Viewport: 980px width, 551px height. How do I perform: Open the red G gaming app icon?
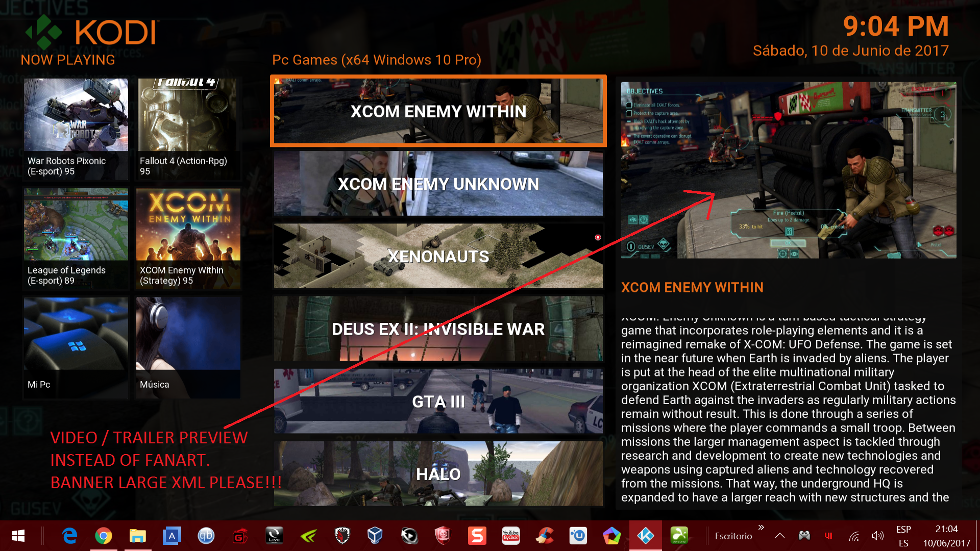tap(240, 536)
